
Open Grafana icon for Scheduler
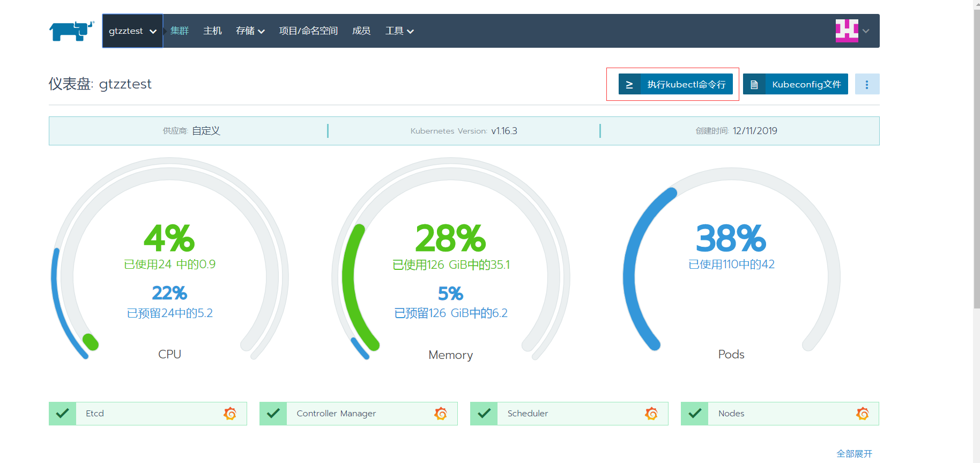pyautogui.click(x=651, y=414)
